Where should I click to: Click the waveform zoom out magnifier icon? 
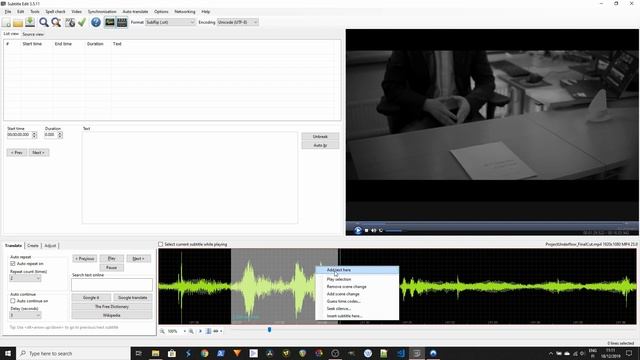click(162, 331)
